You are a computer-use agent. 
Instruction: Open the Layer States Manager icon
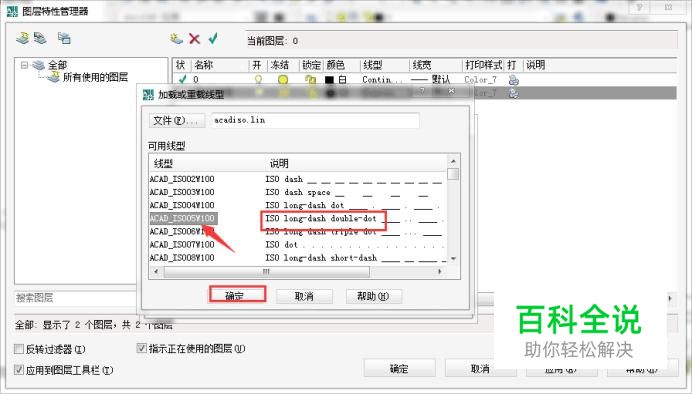[x=64, y=38]
